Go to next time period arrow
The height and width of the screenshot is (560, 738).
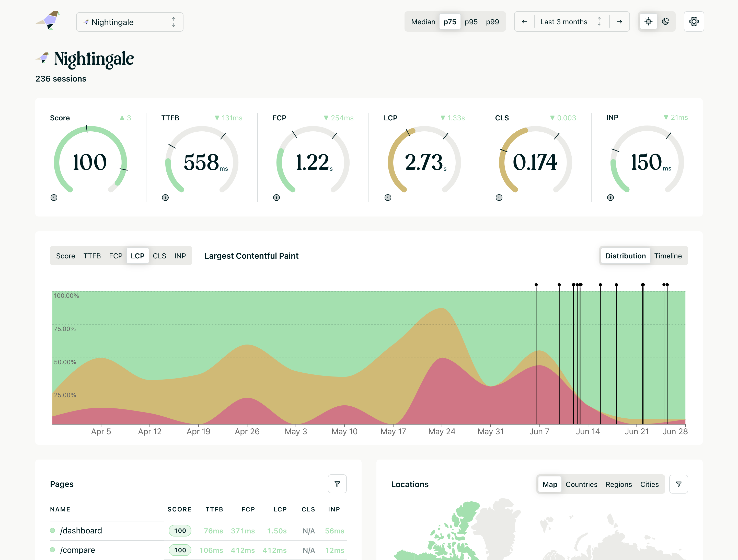point(620,22)
